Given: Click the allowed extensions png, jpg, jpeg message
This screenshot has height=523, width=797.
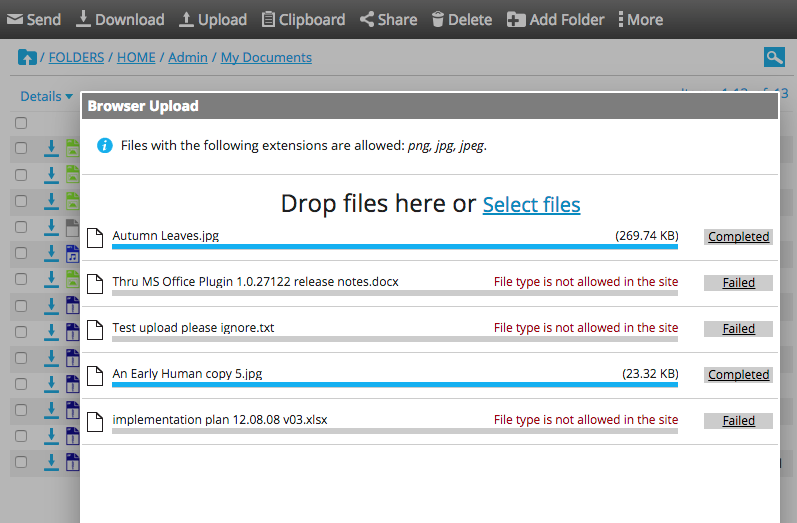Looking at the screenshot, I should click(x=303, y=146).
